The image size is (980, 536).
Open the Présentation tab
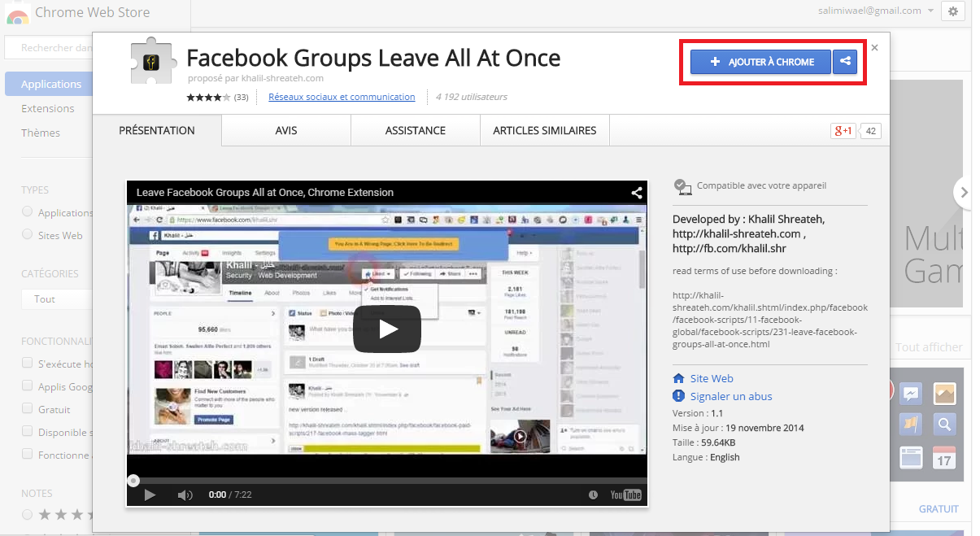(157, 130)
